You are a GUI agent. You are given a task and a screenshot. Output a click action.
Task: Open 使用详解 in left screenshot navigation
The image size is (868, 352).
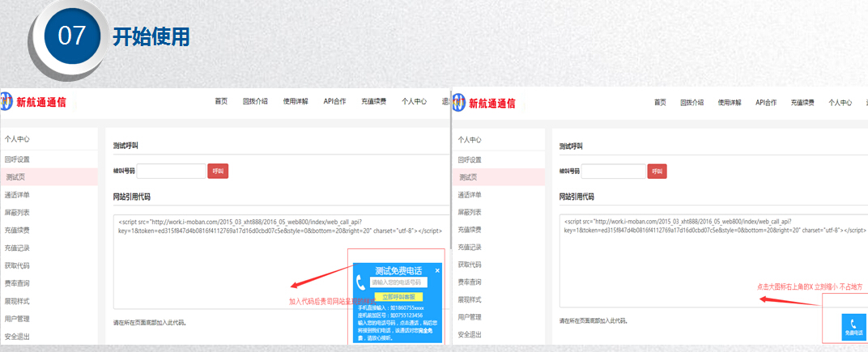[296, 101]
